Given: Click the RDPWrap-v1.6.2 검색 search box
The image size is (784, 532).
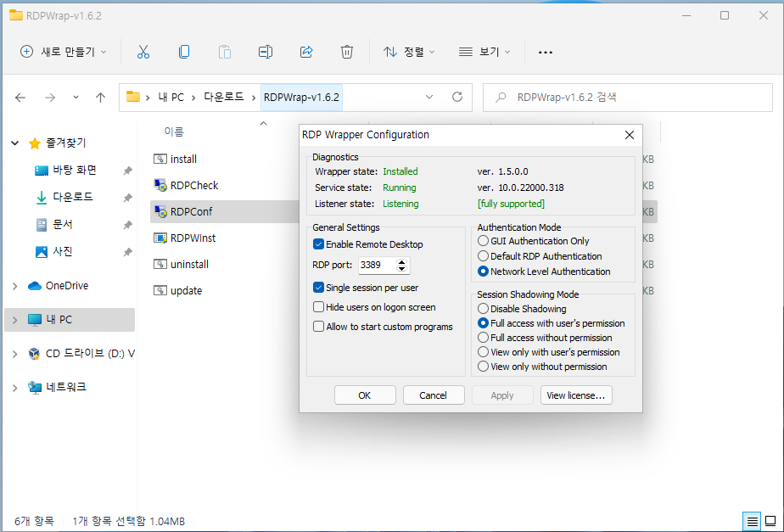Looking at the screenshot, I should click(628, 97).
